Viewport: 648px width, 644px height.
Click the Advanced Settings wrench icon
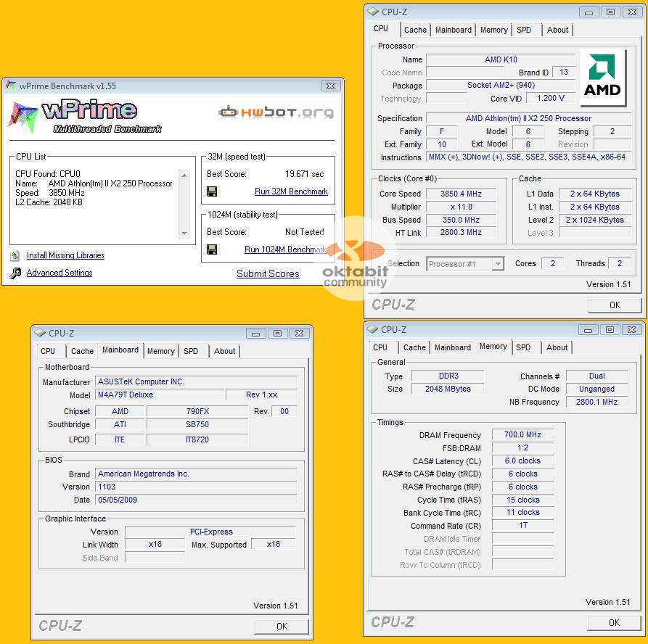click(15, 273)
